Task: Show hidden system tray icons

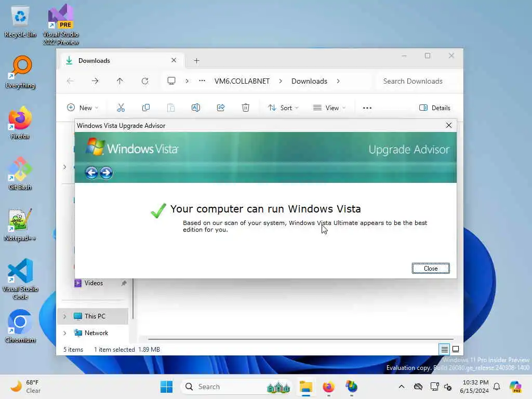Action: click(x=402, y=387)
